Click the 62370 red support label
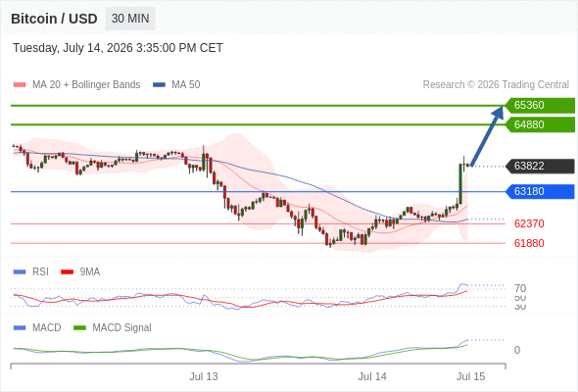Image resolution: width=578 pixels, height=392 pixels. [529, 223]
